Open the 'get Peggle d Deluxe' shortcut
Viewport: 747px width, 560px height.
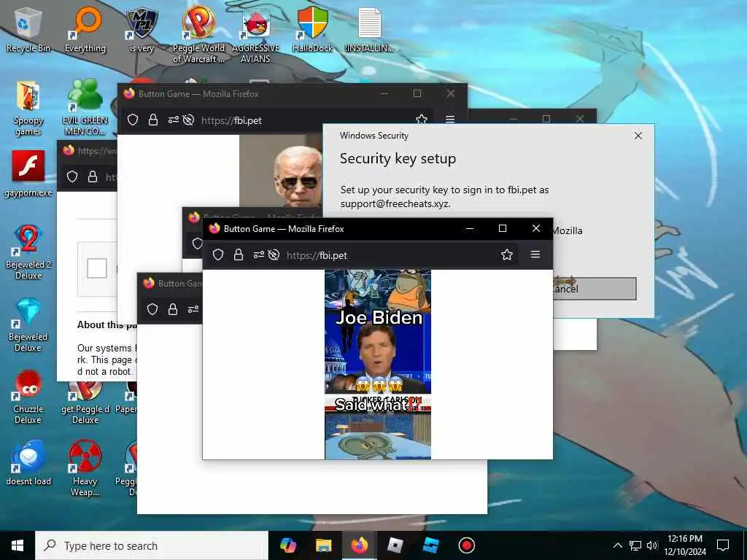tap(85, 402)
